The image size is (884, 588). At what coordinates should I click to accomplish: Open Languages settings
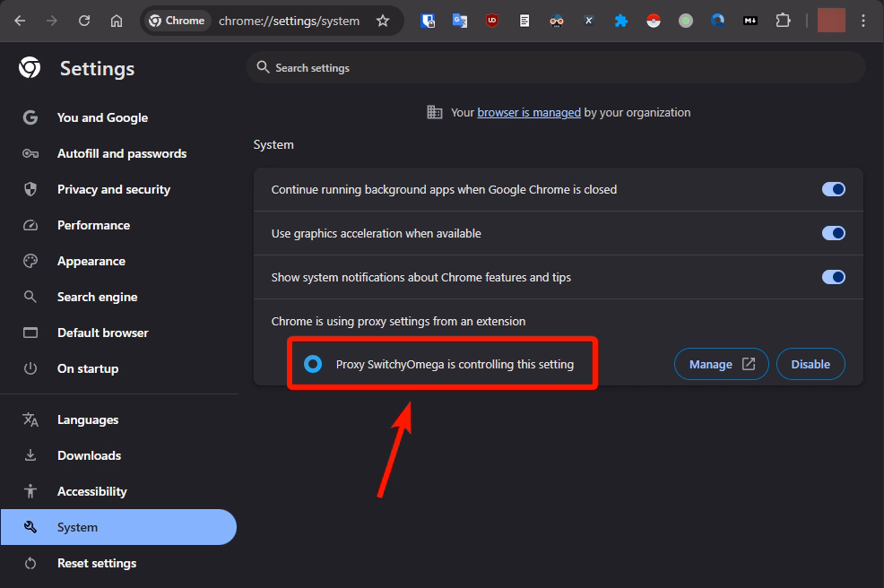[118, 419]
